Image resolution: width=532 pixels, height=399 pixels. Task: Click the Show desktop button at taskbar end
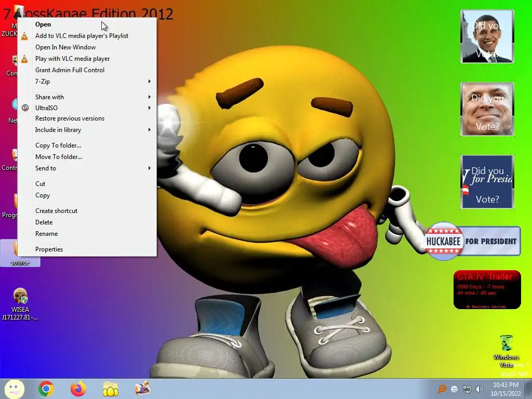click(528, 389)
